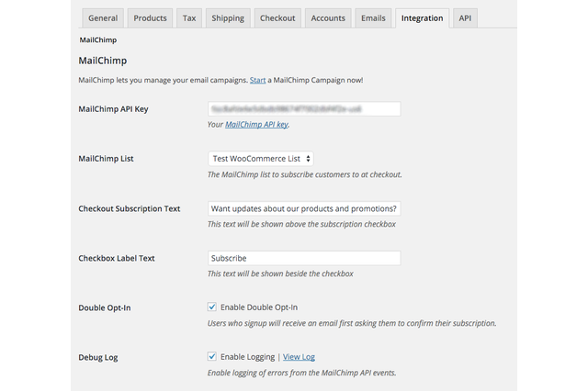Focus the MailChimp API Key field
Image resolution: width=588 pixels, height=391 pixels.
click(304, 109)
